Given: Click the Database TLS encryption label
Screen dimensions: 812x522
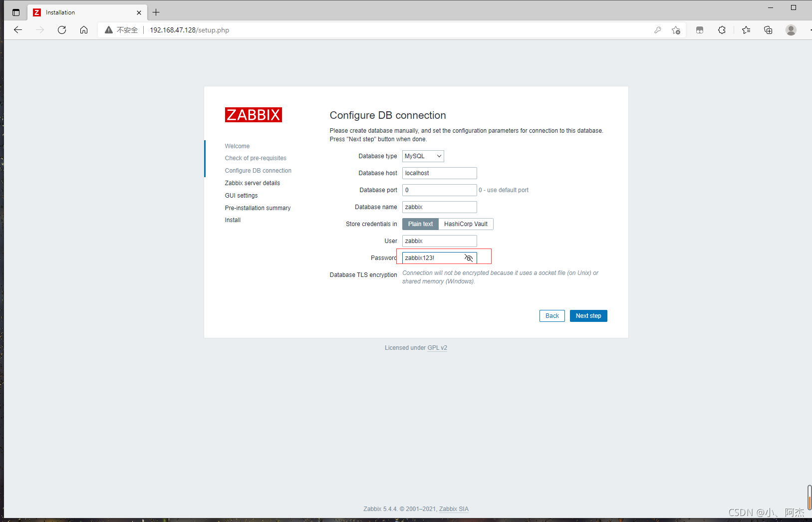Looking at the screenshot, I should pyautogui.click(x=363, y=275).
